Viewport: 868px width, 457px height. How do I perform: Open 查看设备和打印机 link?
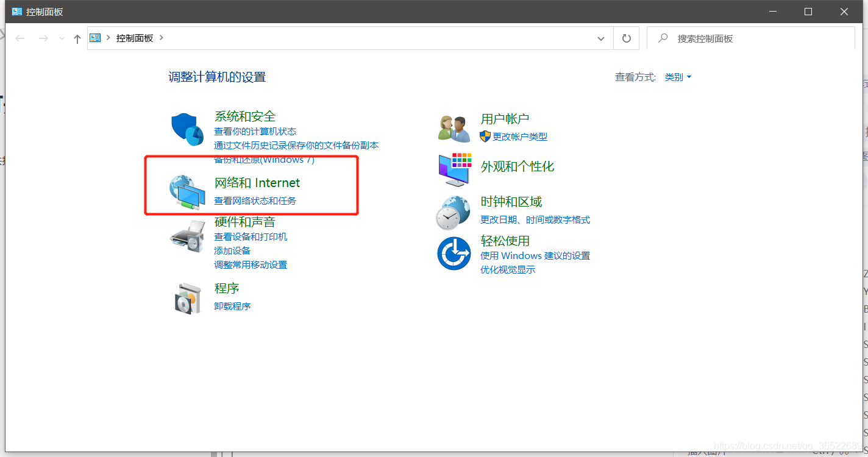(x=251, y=237)
